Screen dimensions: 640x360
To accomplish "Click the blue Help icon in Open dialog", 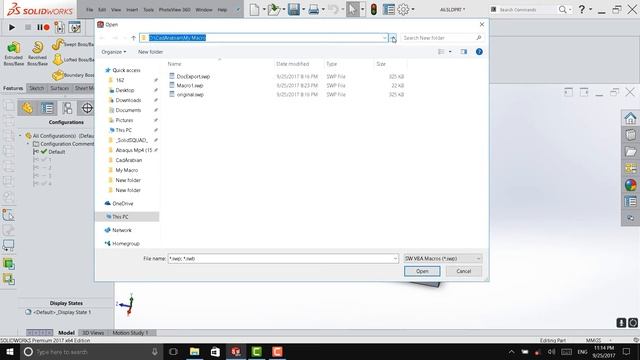I will (479, 52).
